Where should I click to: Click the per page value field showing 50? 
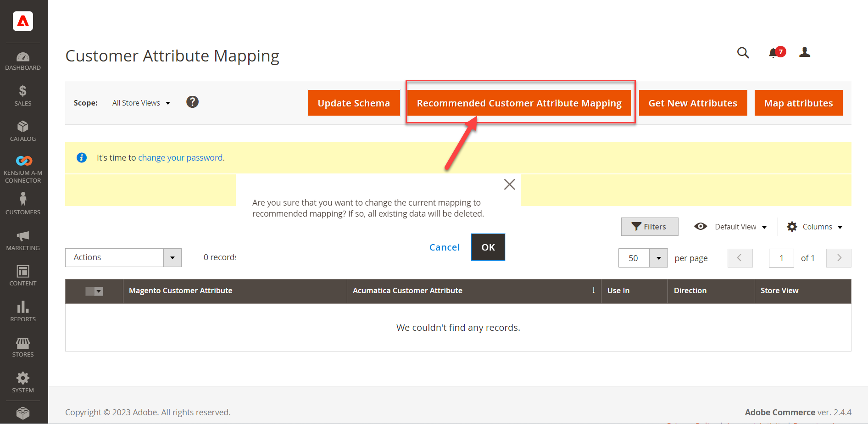click(x=634, y=258)
